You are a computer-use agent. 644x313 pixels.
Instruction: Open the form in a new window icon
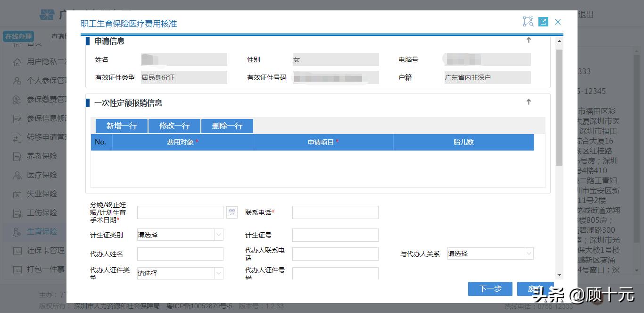click(x=543, y=22)
